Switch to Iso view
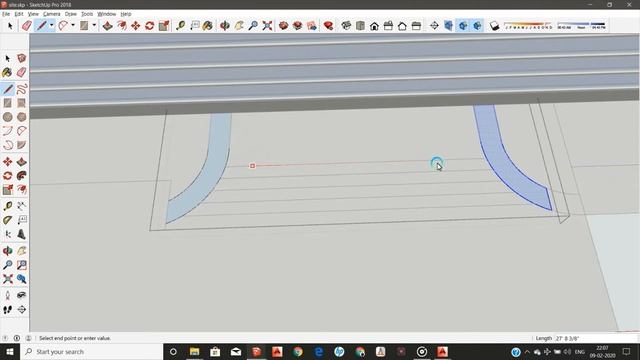This screenshot has width=640, height=360. [x=346, y=26]
